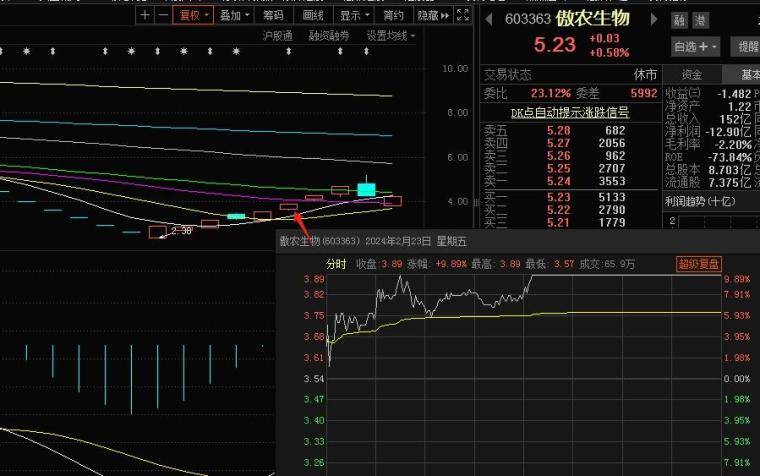Click 委比 value 23.12%

click(x=551, y=93)
